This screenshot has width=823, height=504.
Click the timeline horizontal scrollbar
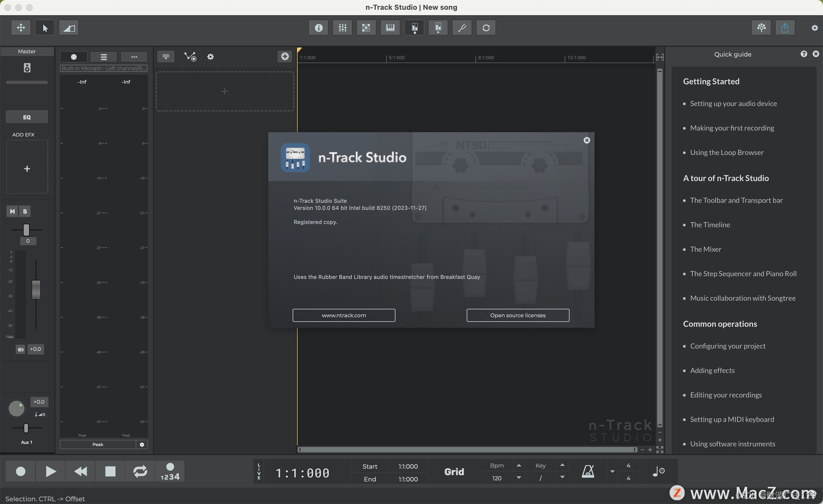[467, 450]
